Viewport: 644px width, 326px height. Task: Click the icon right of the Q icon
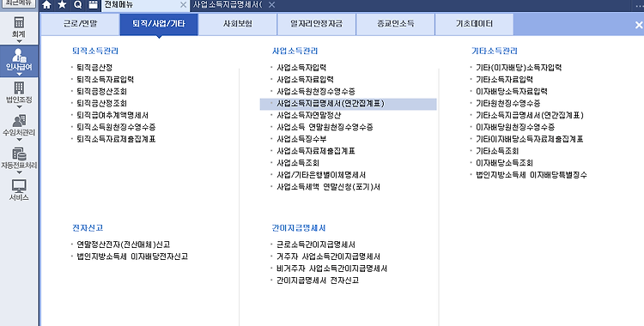94,5
